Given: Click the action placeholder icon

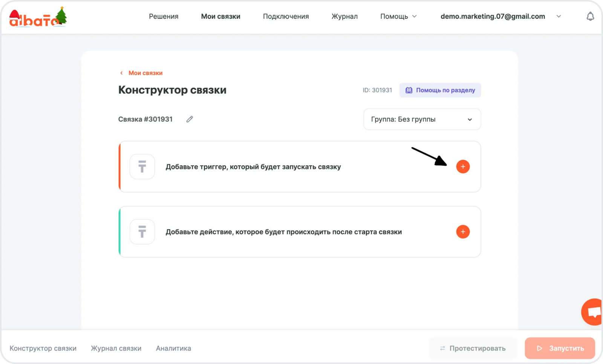Looking at the screenshot, I should pos(142,232).
